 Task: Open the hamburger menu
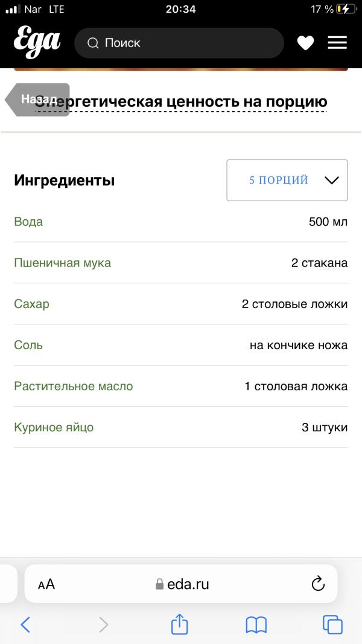pyautogui.click(x=337, y=43)
